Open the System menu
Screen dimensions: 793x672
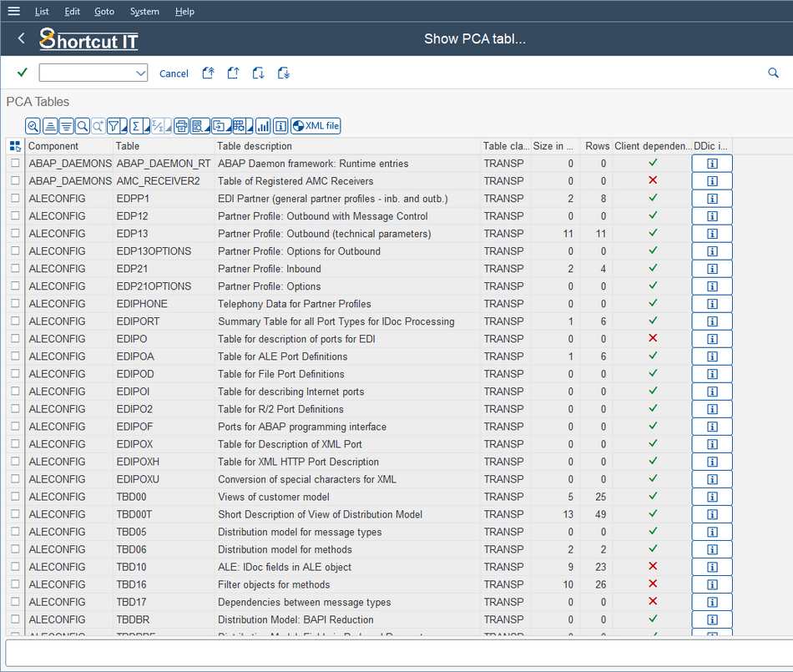(x=144, y=11)
